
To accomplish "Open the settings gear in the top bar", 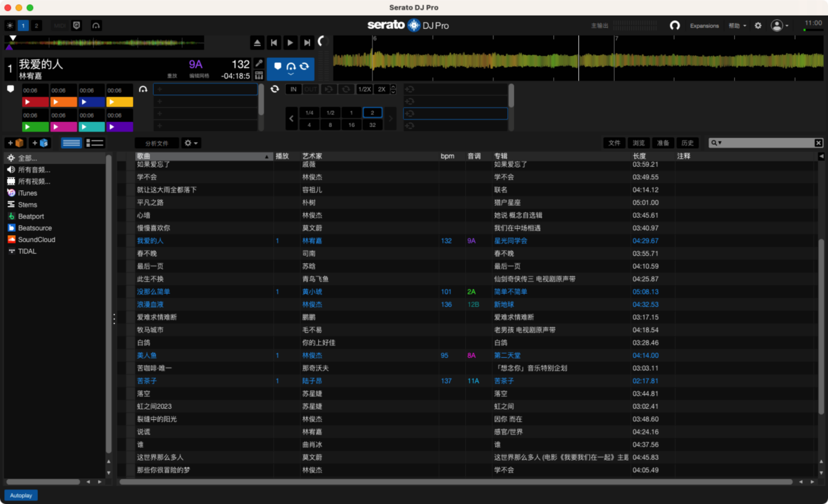I will pos(758,26).
